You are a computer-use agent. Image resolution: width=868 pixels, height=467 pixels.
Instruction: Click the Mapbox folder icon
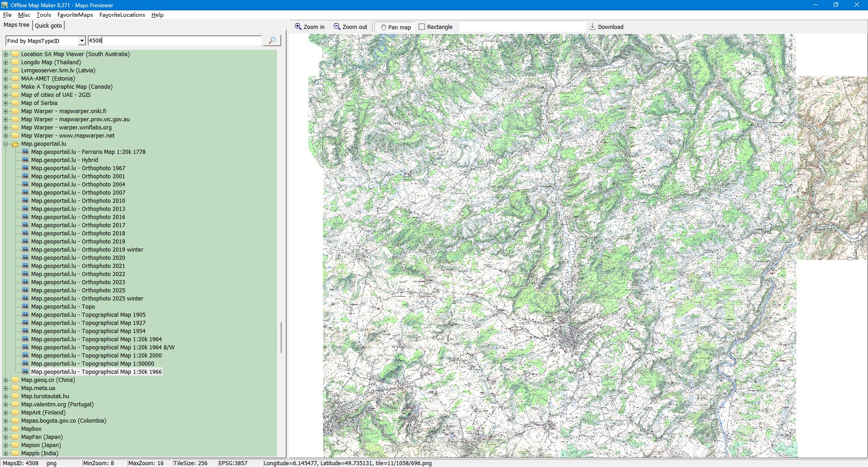click(15, 429)
